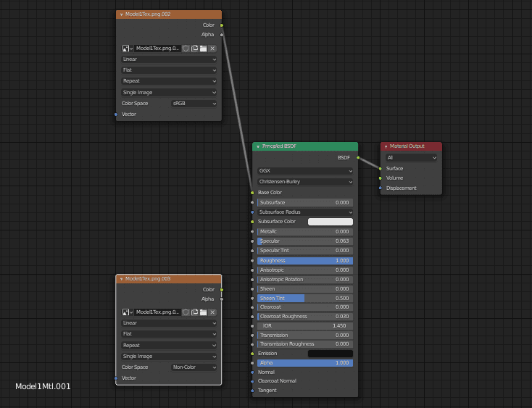Image resolution: width=532 pixels, height=408 pixels.
Task: Open Repeat extension dropdown in Model1Tex.png.002
Action: (169, 81)
